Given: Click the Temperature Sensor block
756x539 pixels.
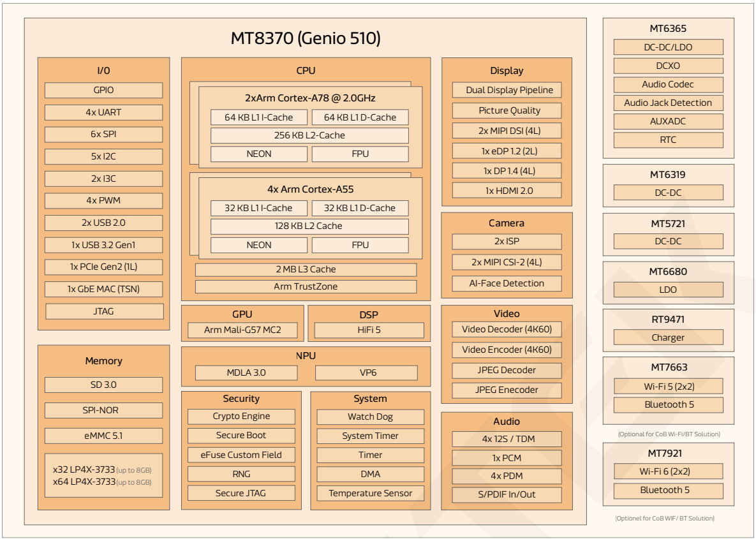Looking at the screenshot, I should coord(370,493).
